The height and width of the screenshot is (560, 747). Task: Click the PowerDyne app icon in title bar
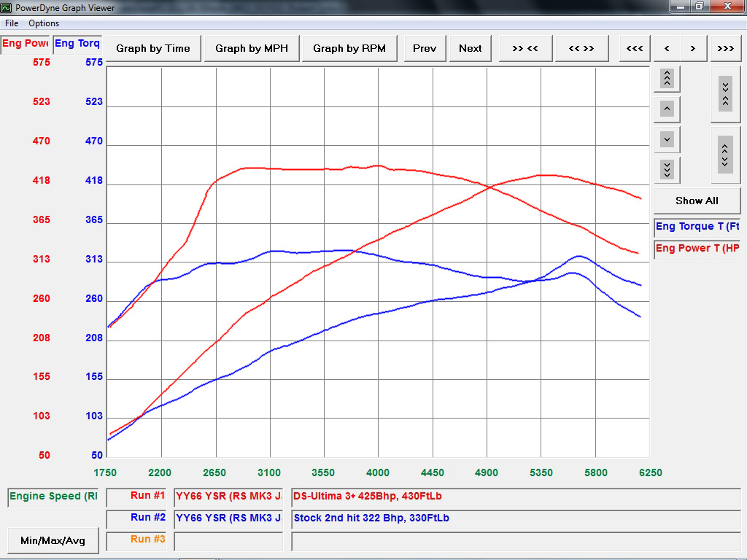pyautogui.click(x=6, y=7)
